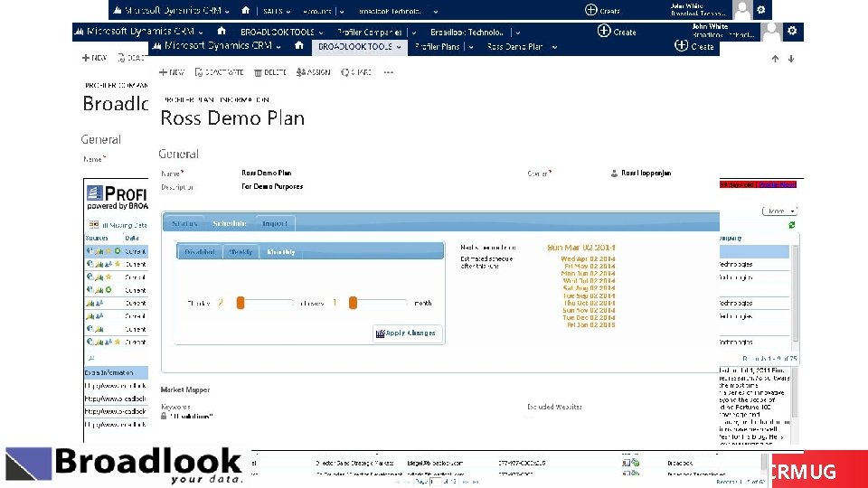The height and width of the screenshot is (488, 868).
Task: Select the Weekly schedule tab
Action: pyautogui.click(x=241, y=252)
